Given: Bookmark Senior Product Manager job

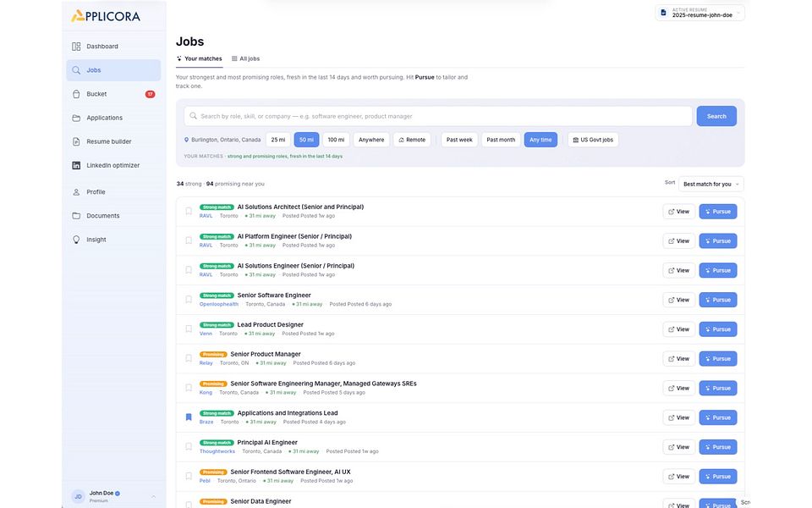Looking at the screenshot, I should pyautogui.click(x=189, y=358).
